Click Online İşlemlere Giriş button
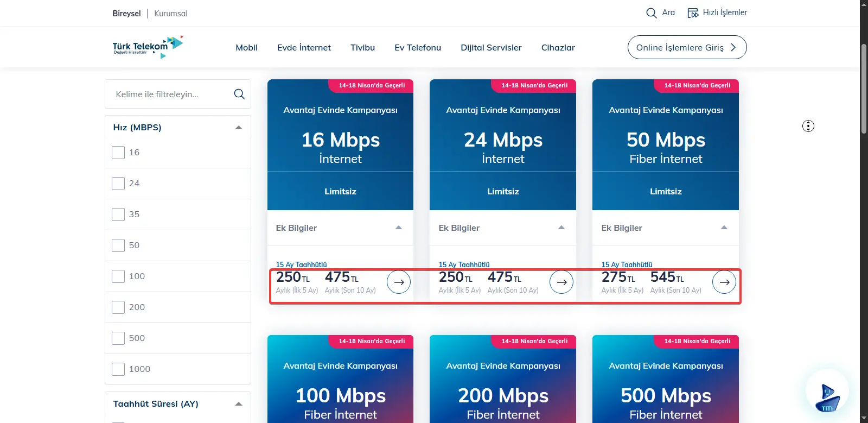The image size is (868, 423). (687, 47)
